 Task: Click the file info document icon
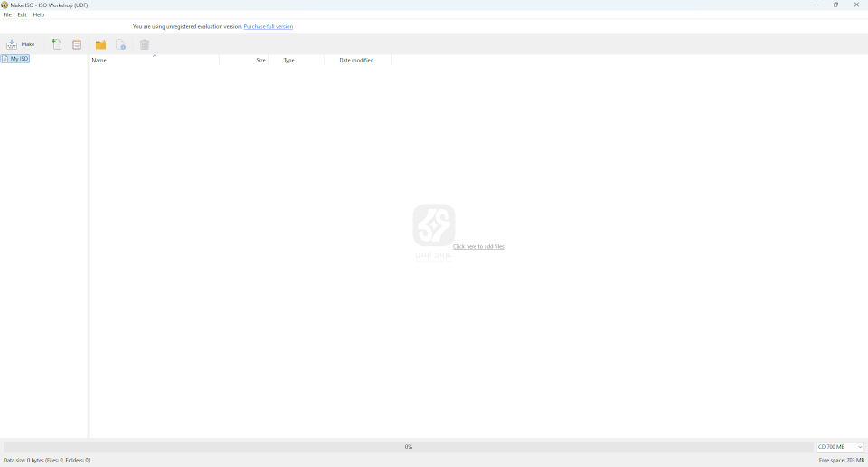[x=121, y=44]
